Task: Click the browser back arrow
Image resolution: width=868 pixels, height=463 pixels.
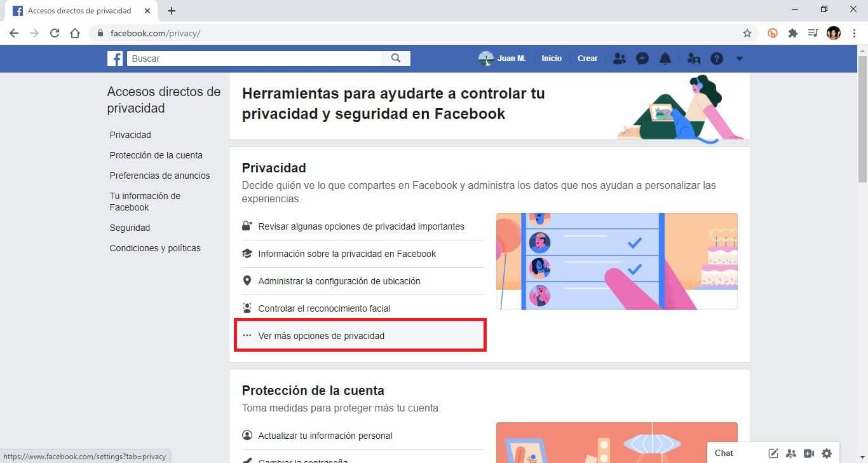Action: click(14, 33)
